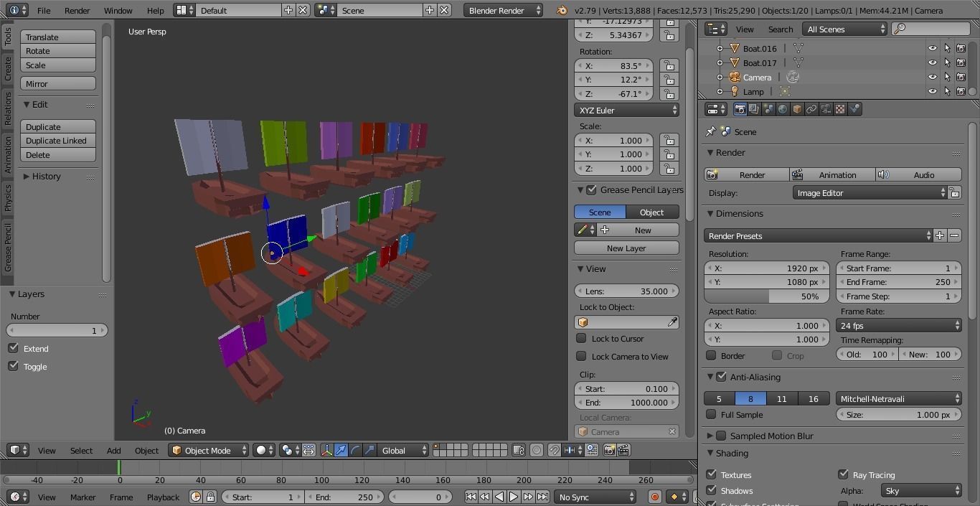
Task: Open the Add menu in 3D view header
Action: coord(113,450)
